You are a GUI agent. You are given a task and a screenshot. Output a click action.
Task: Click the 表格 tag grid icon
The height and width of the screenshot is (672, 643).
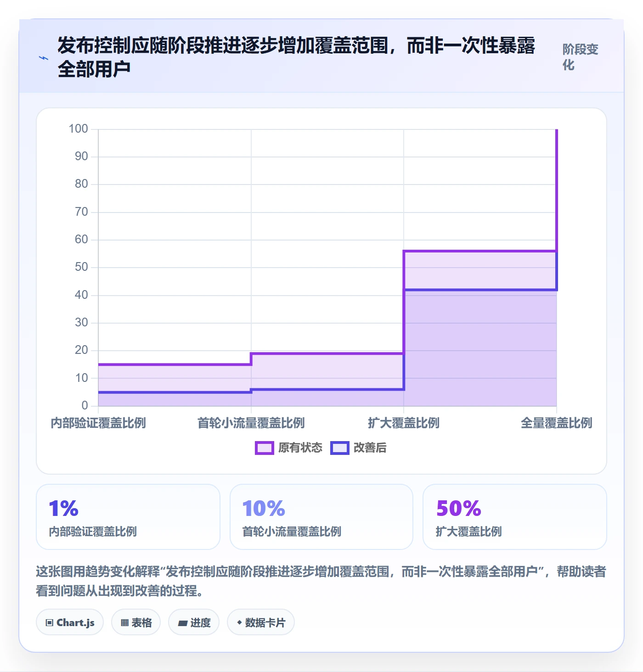pos(124,623)
